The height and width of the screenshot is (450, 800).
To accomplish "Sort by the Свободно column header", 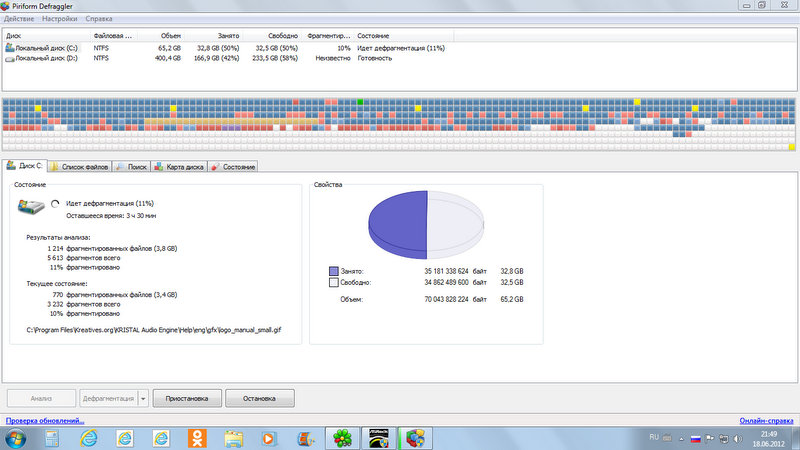I will pyautogui.click(x=271, y=36).
